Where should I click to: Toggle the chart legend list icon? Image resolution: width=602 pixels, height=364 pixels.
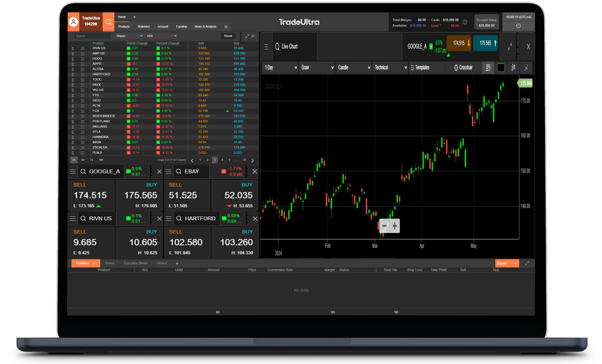pyautogui.click(x=488, y=68)
